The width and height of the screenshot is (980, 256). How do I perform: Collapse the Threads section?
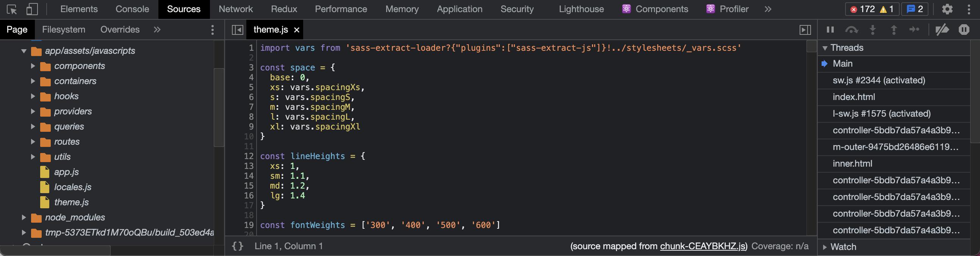point(825,48)
